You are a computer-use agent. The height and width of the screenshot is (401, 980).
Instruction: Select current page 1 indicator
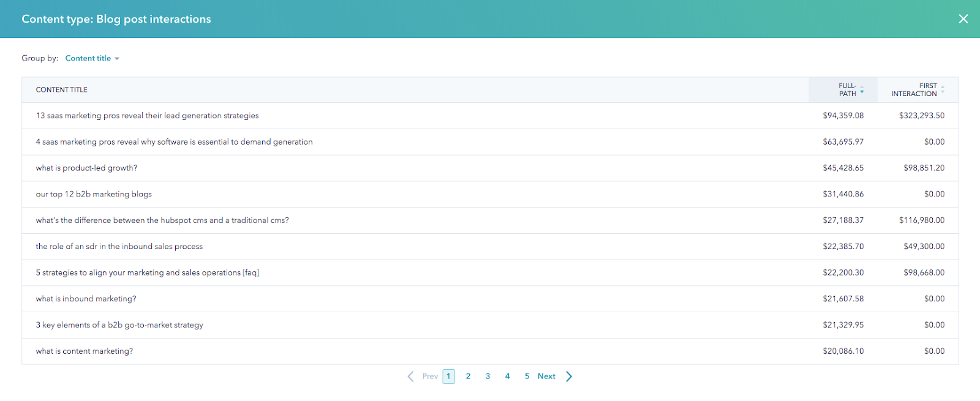coord(448,377)
